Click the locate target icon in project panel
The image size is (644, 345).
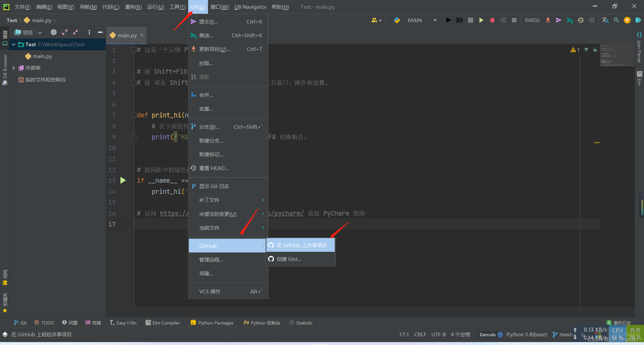(x=54, y=32)
